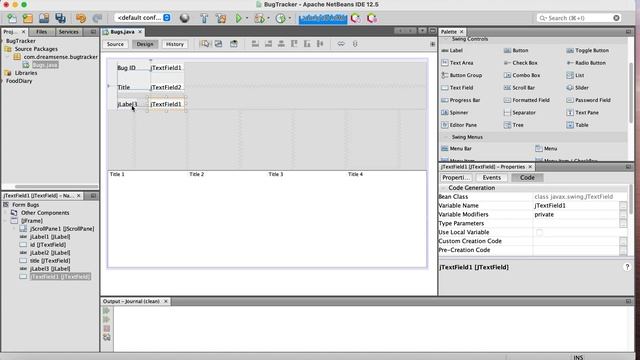Click the center vertically alignment icon
This screenshot has height=360, width=640.
tap(320, 44)
